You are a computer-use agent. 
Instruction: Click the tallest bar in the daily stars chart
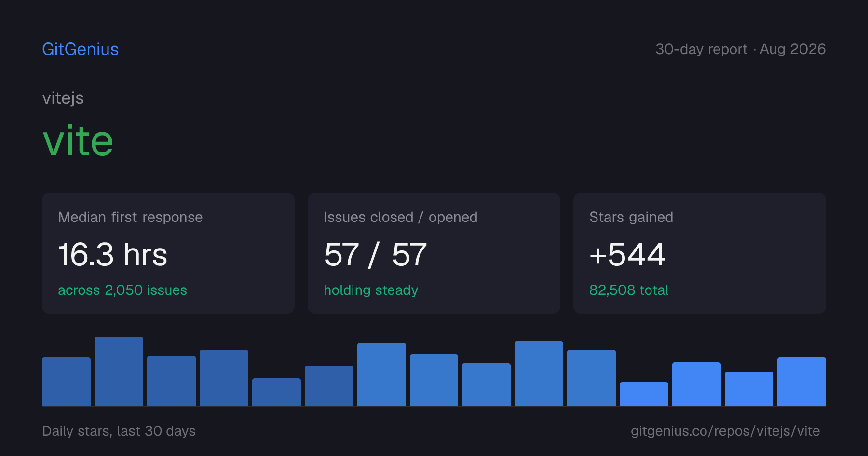(119, 372)
